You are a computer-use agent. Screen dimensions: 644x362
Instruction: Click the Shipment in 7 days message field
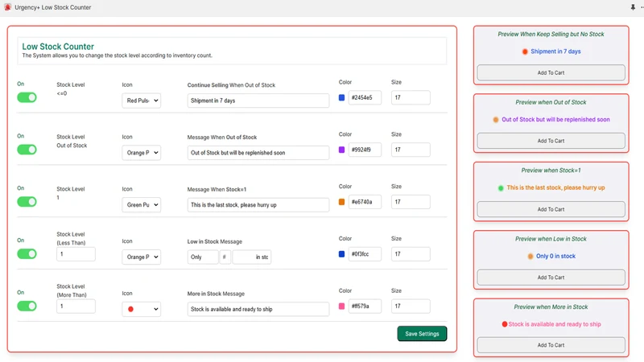click(x=258, y=101)
